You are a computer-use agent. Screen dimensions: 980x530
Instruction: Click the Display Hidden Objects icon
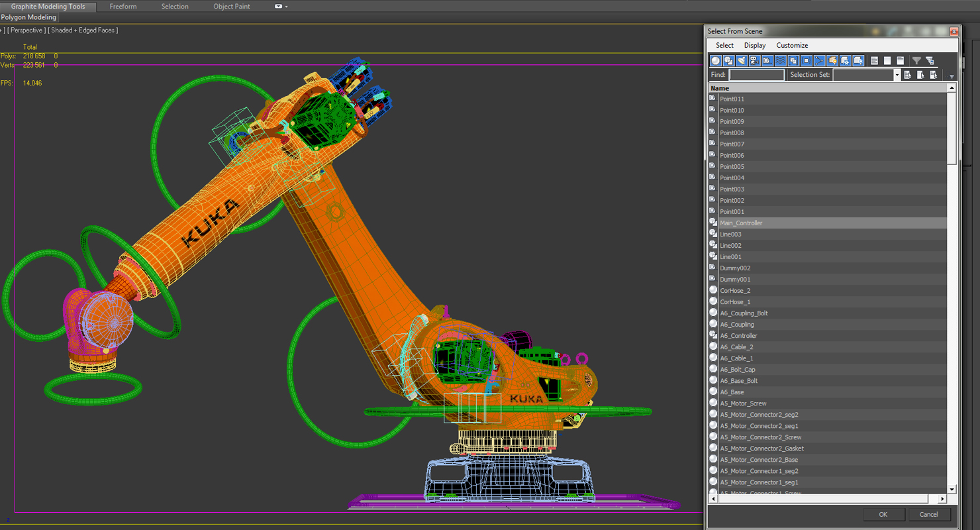click(858, 61)
